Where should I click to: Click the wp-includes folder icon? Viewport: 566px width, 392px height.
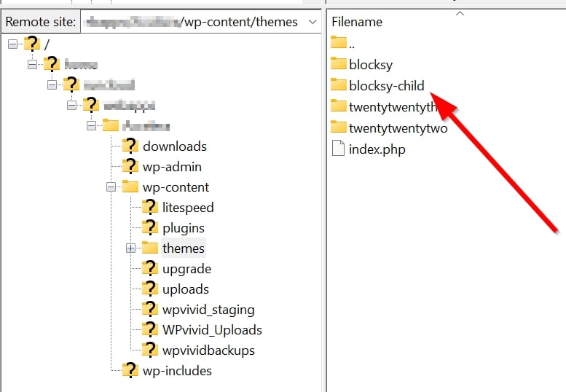point(130,371)
